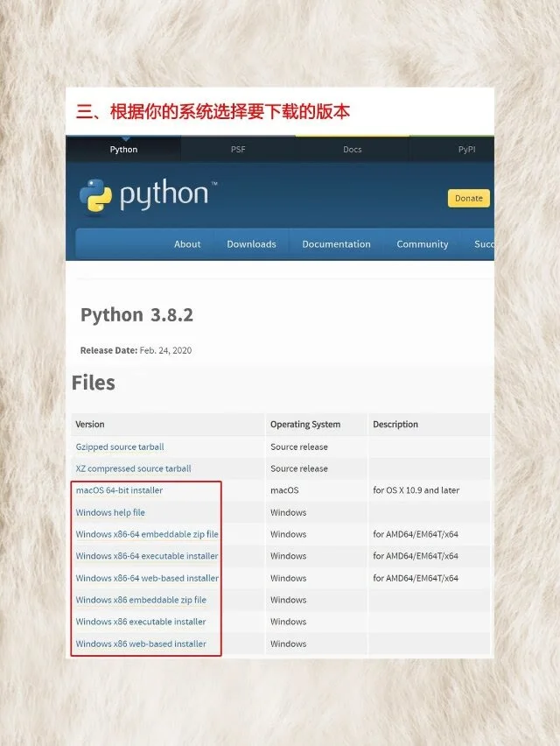Click the Files heading
Viewport: 560px width, 746px height.
pyautogui.click(x=93, y=383)
